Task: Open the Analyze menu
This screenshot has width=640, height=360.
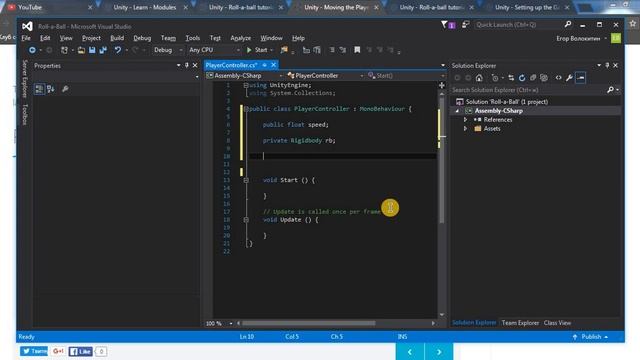Action: (x=240, y=38)
